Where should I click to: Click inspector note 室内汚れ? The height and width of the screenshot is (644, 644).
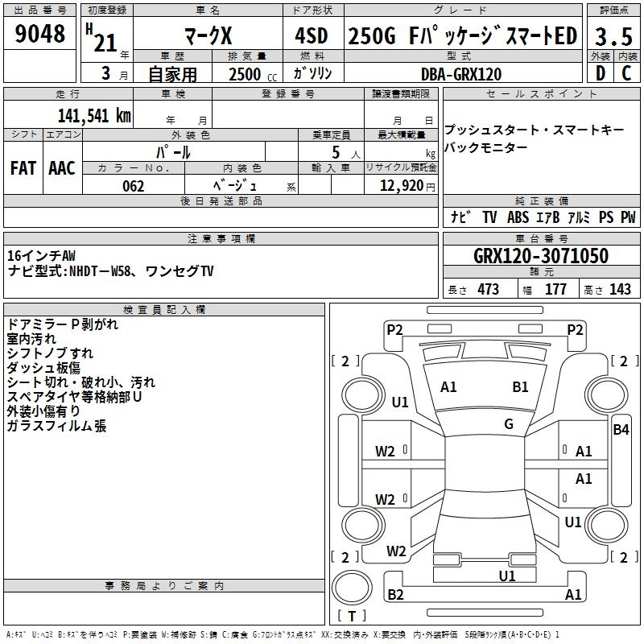tap(31, 339)
